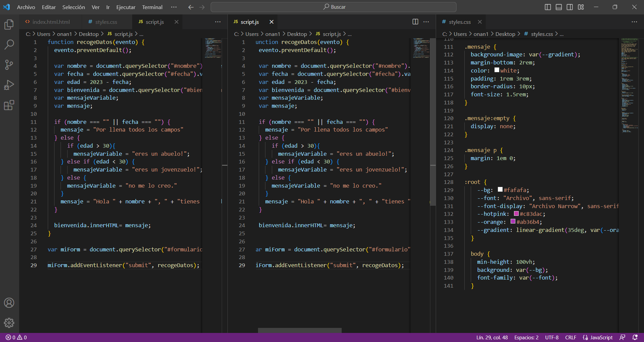Expand hidden menu items with ellipsis

coord(174,7)
